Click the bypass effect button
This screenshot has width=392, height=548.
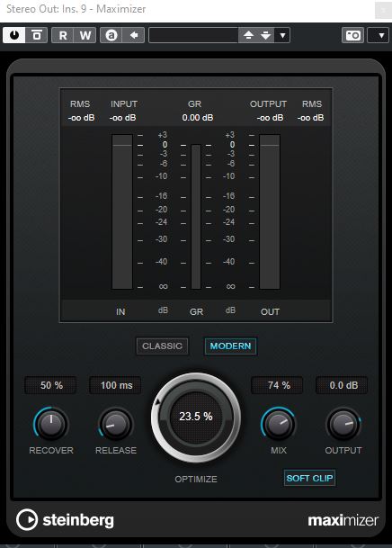tap(36, 35)
